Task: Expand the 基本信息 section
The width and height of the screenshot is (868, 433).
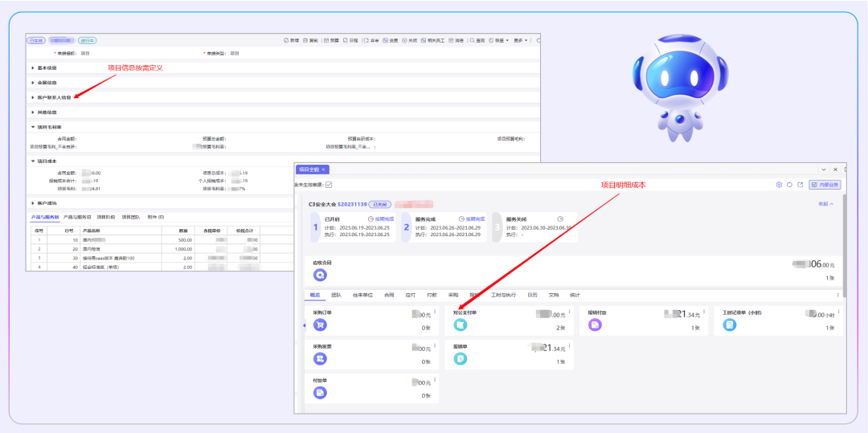Action: pos(43,67)
